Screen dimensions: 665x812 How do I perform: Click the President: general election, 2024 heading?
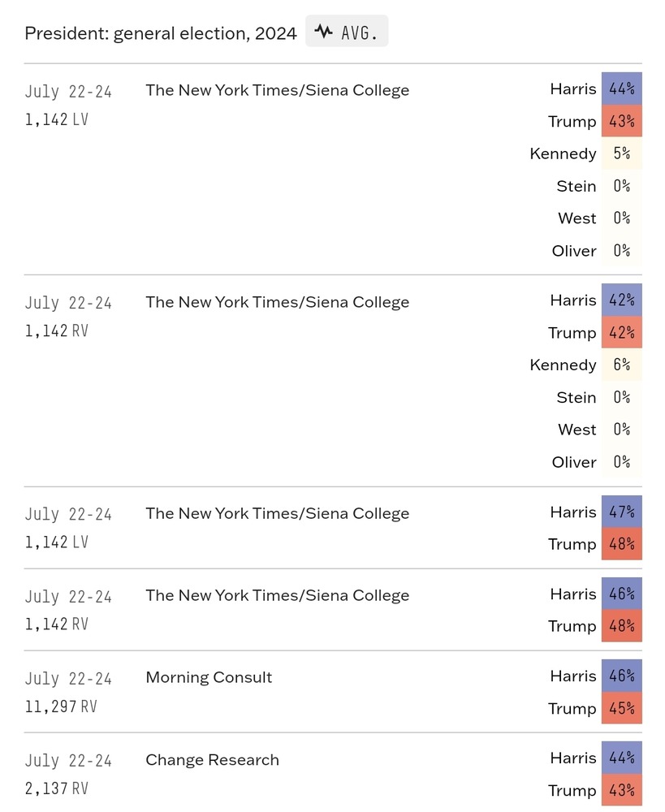pyautogui.click(x=161, y=33)
